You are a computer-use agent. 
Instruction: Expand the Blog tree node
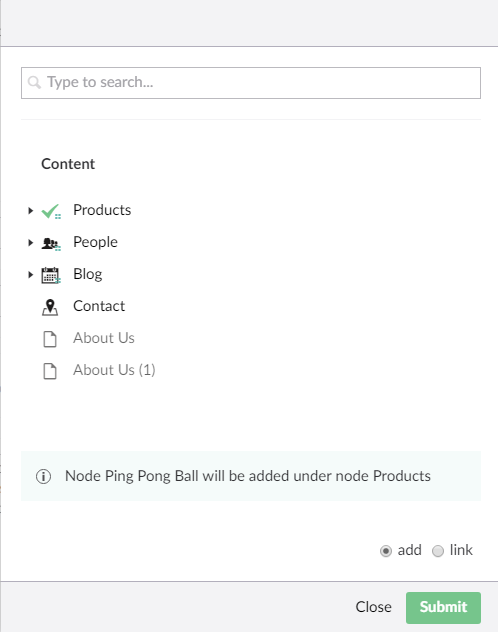pos(31,275)
